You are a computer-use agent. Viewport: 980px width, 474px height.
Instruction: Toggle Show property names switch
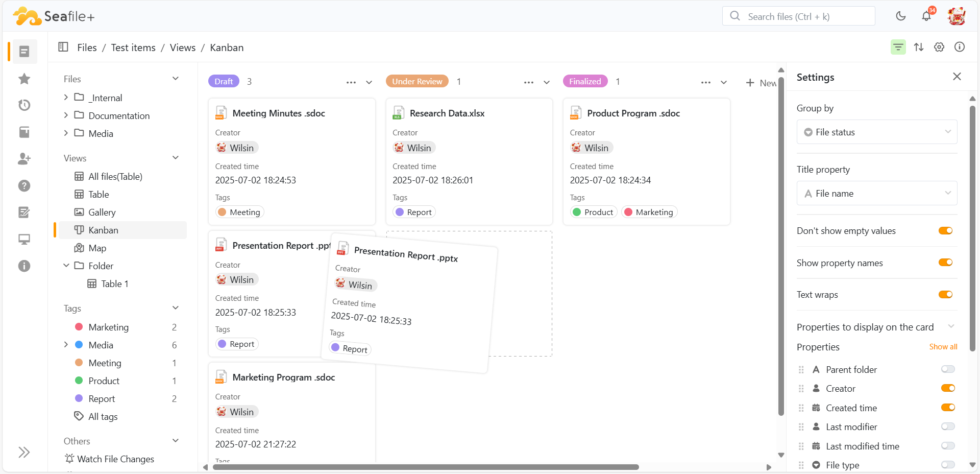[946, 263]
